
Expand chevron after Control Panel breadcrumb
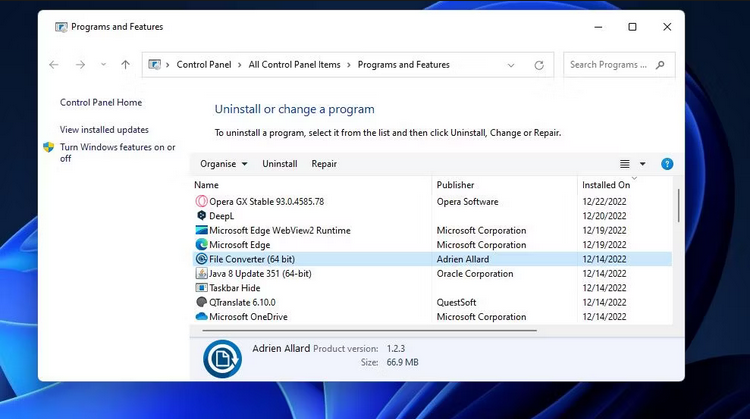tap(240, 65)
